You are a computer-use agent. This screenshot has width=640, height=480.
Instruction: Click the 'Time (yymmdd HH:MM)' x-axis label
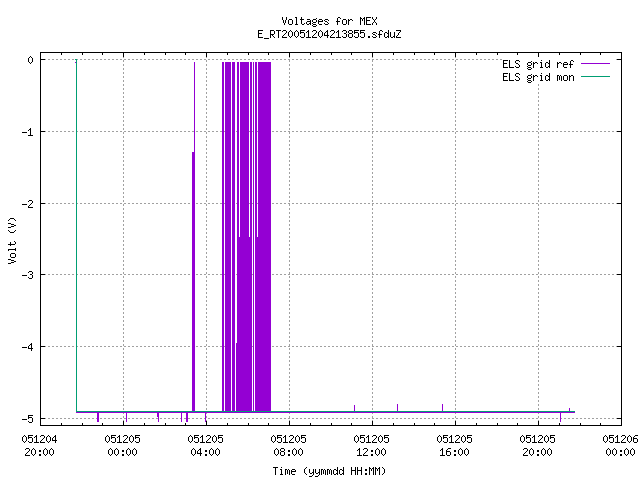[x=329, y=471]
